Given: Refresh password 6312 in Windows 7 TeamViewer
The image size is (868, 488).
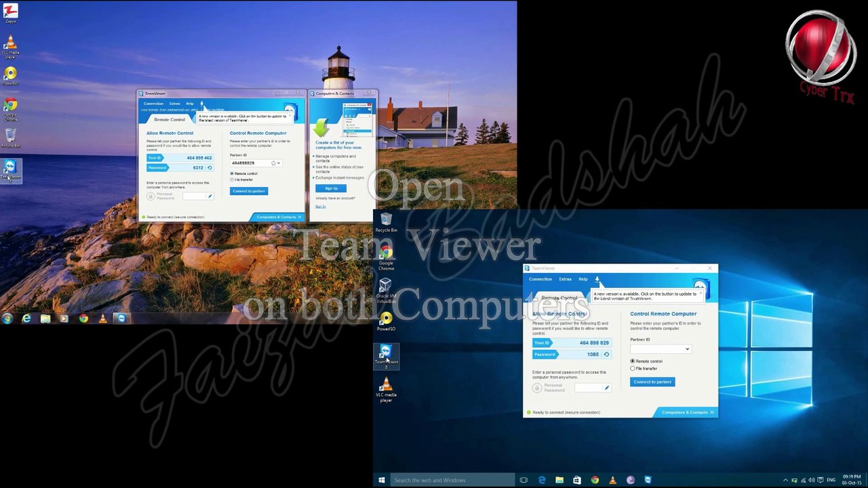Looking at the screenshot, I should (210, 167).
